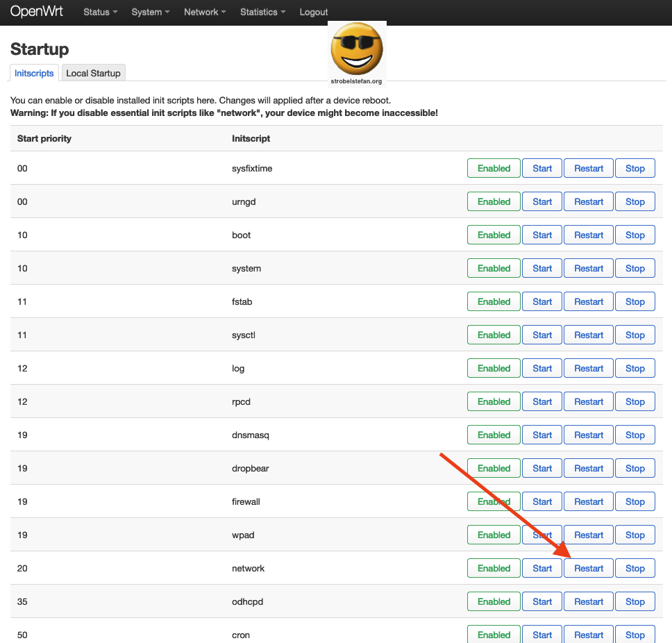This screenshot has width=672, height=643.
Task: Click the sunglasses smiley logo
Action: pyautogui.click(x=357, y=50)
